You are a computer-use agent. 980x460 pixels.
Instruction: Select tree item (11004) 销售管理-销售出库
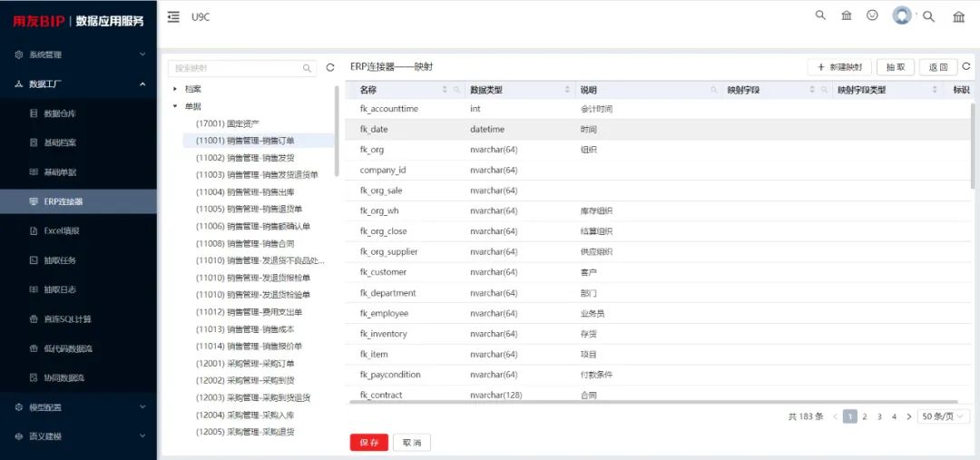[x=245, y=191]
